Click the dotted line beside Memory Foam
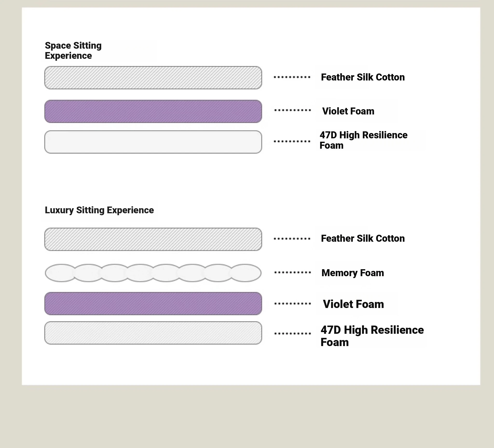Screen dimensions: 494x448 (x=293, y=273)
